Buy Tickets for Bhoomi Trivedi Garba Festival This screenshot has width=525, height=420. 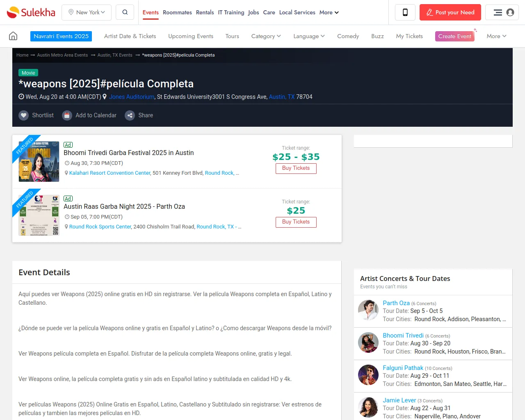(x=296, y=168)
